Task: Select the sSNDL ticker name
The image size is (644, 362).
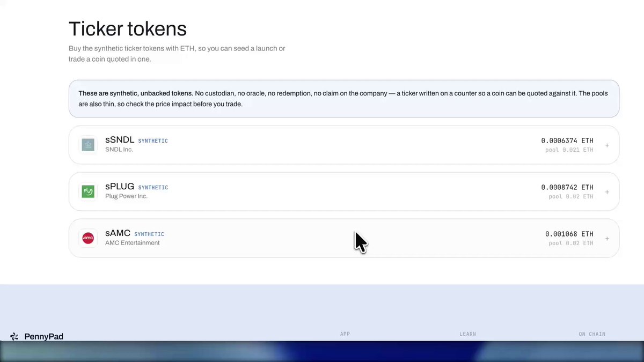Action: (x=120, y=140)
